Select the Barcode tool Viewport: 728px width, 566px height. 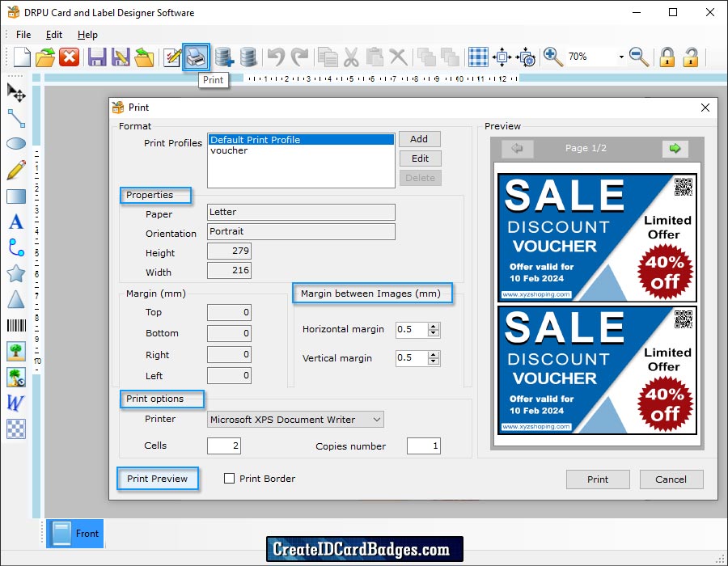point(16,325)
